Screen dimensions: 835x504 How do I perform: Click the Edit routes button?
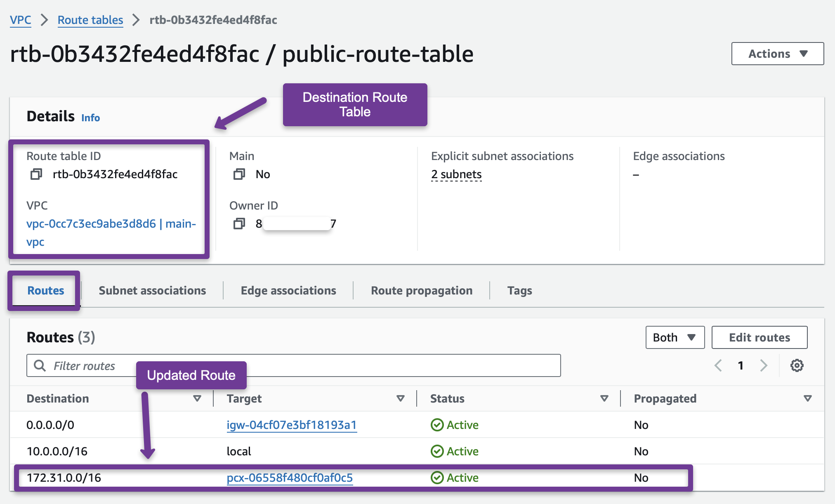tap(759, 337)
